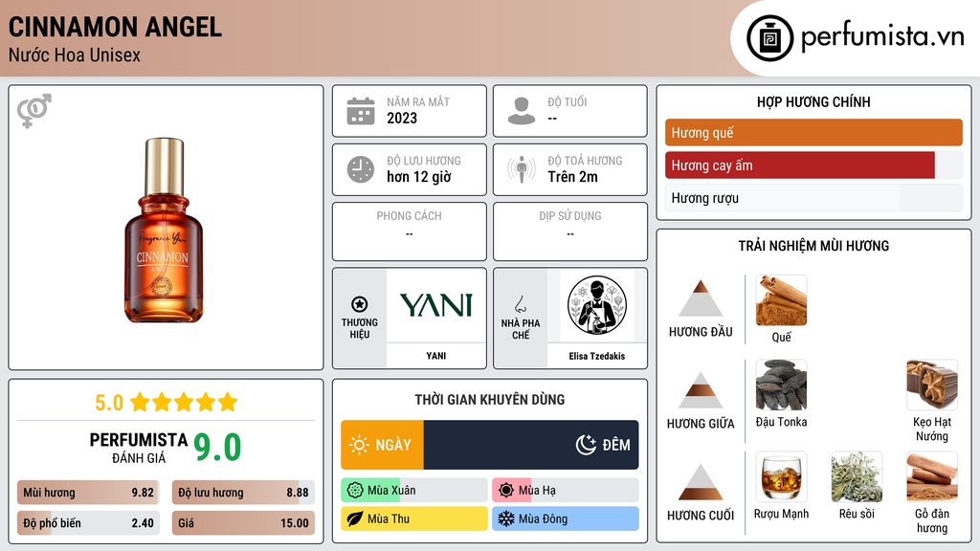Image resolution: width=980 pixels, height=551 pixels.
Task: Click the five yellow rating stars
Action: (184, 403)
